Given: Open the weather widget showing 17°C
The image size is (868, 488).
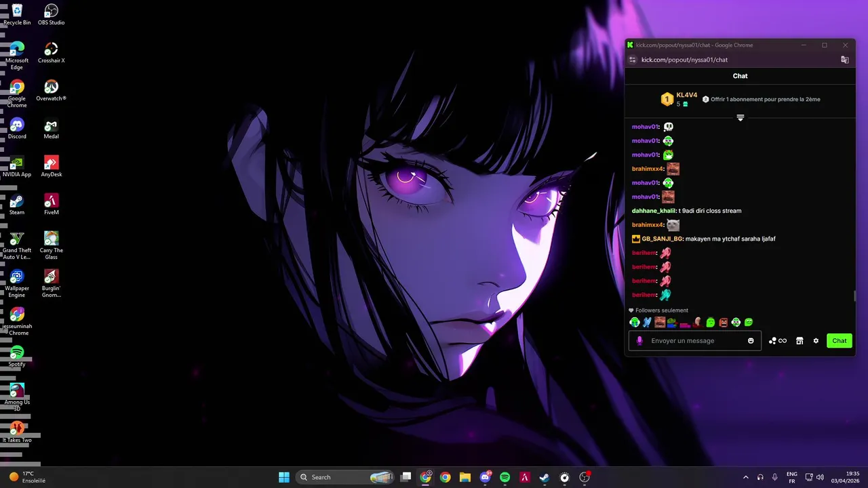Looking at the screenshot, I should [x=28, y=477].
